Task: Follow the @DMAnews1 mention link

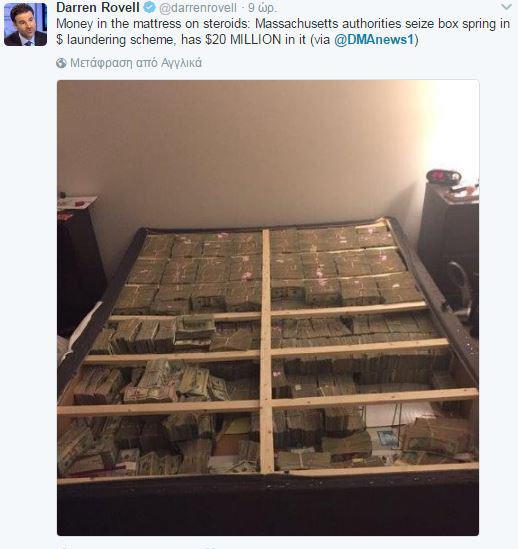Action: 374,40
